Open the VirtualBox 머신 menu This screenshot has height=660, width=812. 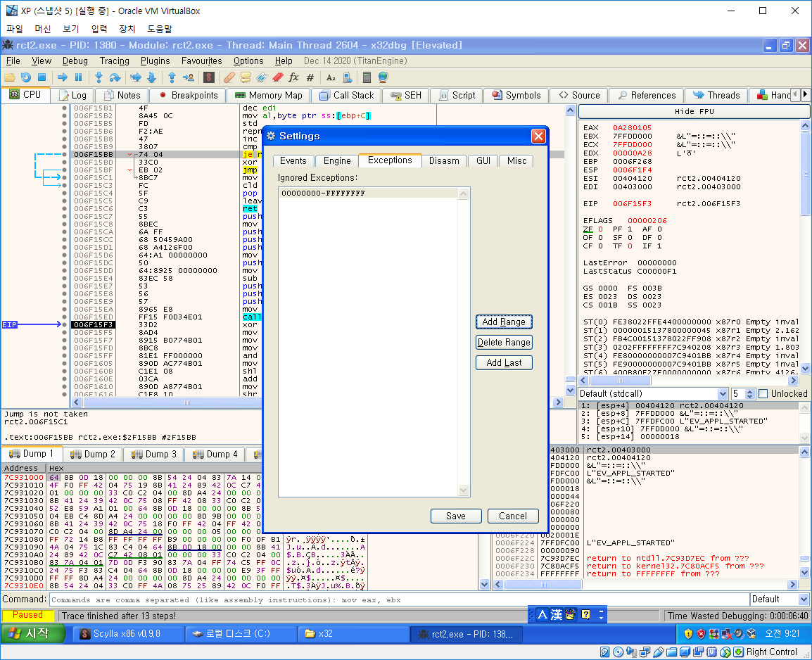click(42, 29)
